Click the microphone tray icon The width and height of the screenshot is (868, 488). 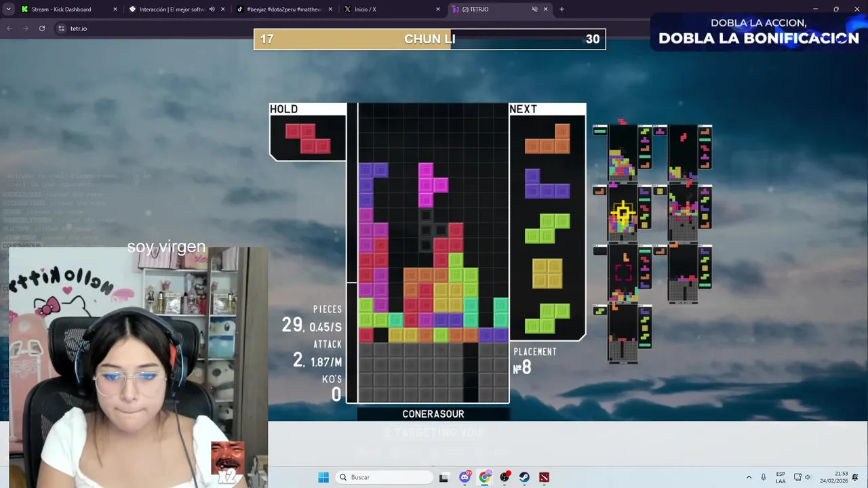click(x=764, y=477)
